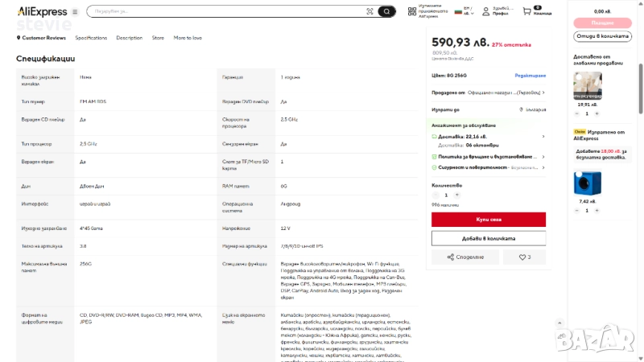
Task: Open the hamburger categories menu
Action: click(x=76, y=12)
